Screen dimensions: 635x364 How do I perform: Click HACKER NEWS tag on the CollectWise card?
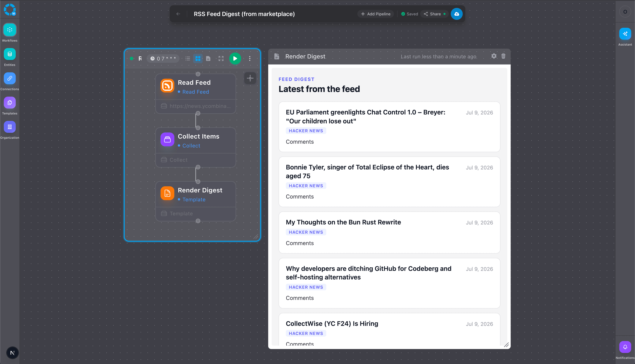click(x=306, y=333)
